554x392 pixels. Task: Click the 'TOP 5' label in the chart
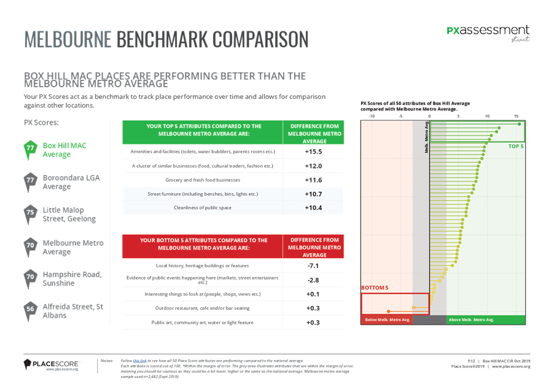[x=516, y=146]
